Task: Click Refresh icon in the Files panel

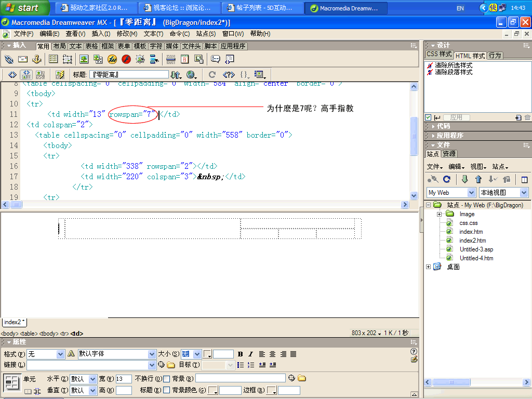Action: (446, 179)
